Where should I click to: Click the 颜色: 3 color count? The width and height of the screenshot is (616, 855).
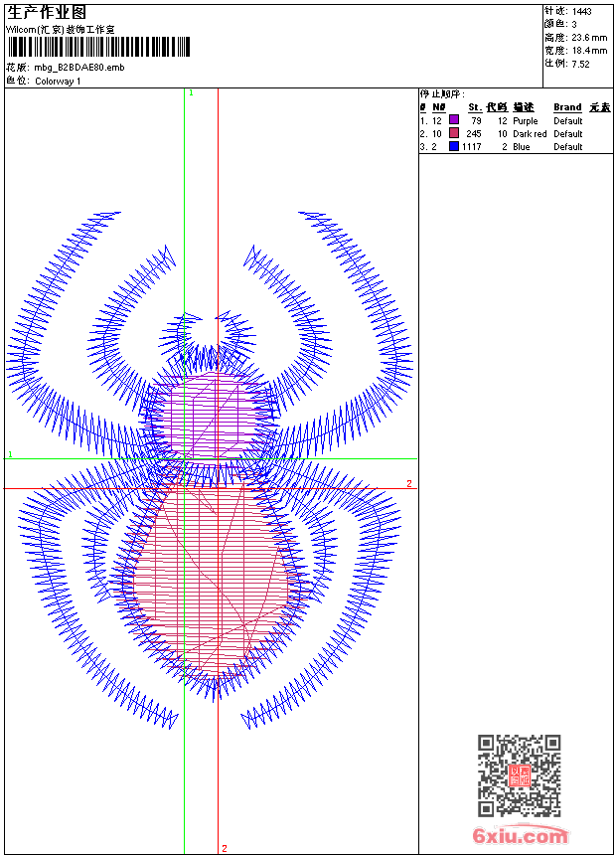coord(560,24)
